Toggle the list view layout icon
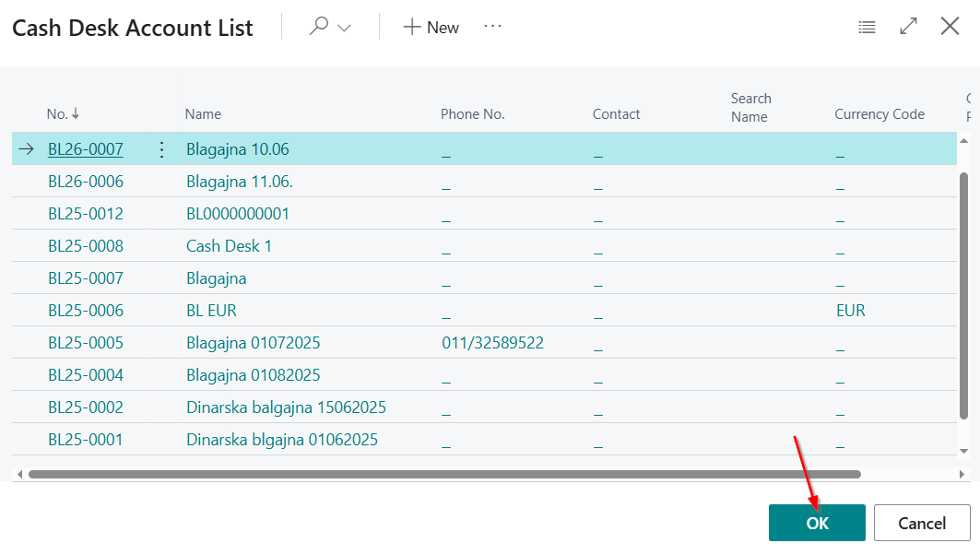980x555 pixels. pyautogui.click(x=867, y=27)
